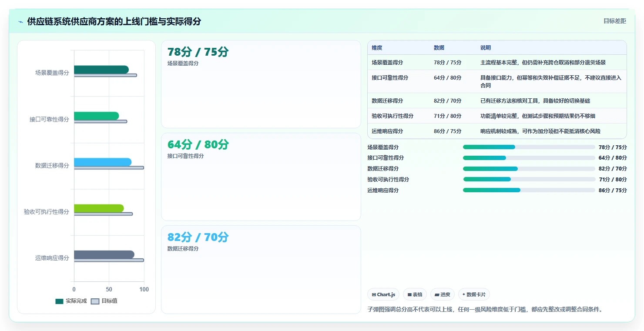644x331 pixels.
Task: Click the 场景覆盖得分 progress bar
Action: tap(529, 147)
